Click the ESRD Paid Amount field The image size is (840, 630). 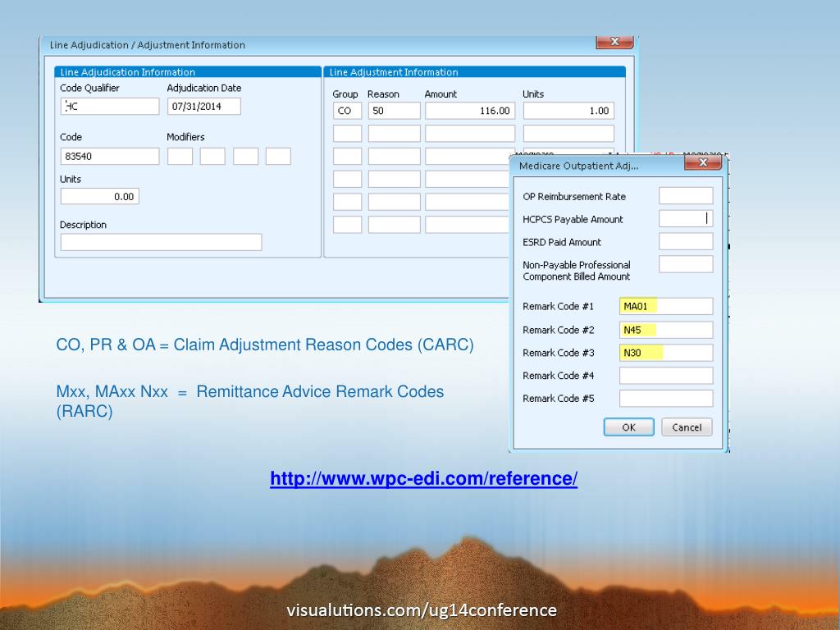[686, 242]
